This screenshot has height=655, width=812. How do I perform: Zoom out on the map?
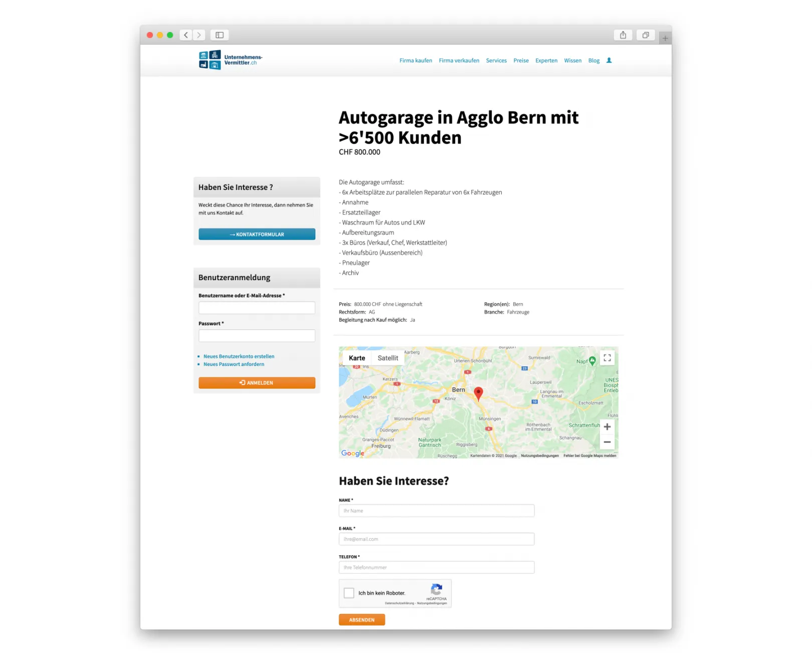click(x=607, y=442)
